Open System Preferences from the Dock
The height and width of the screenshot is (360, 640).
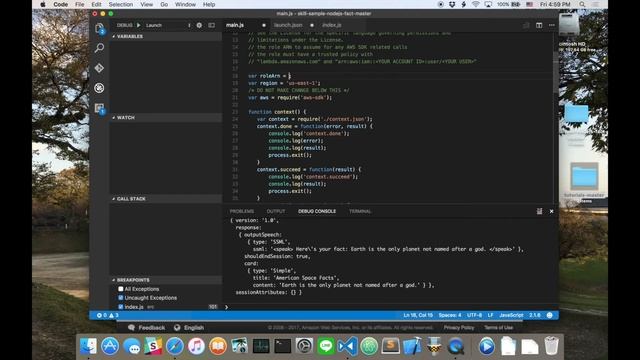coord(304,347)
